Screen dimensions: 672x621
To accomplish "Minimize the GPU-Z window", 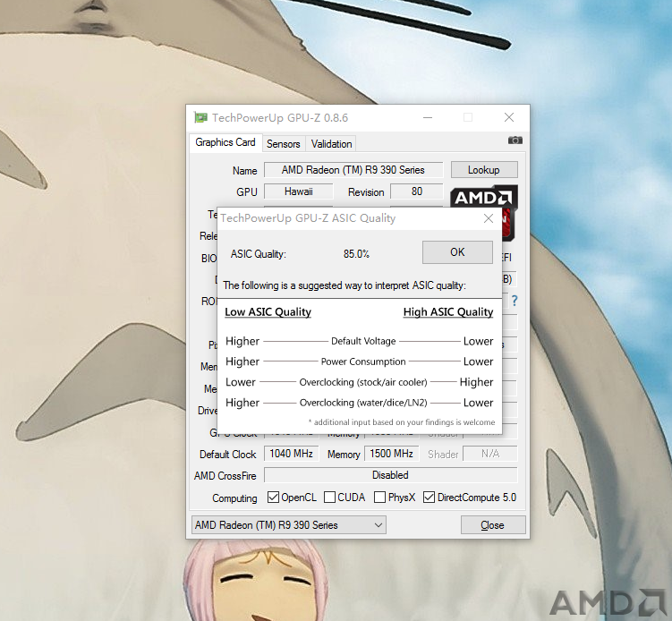I will pos(428,117).
